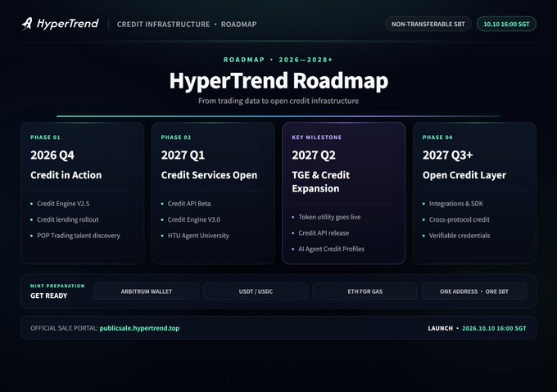Click Token utility goes live item
This screenshot has height=392, width=557.
coord(329,217)
